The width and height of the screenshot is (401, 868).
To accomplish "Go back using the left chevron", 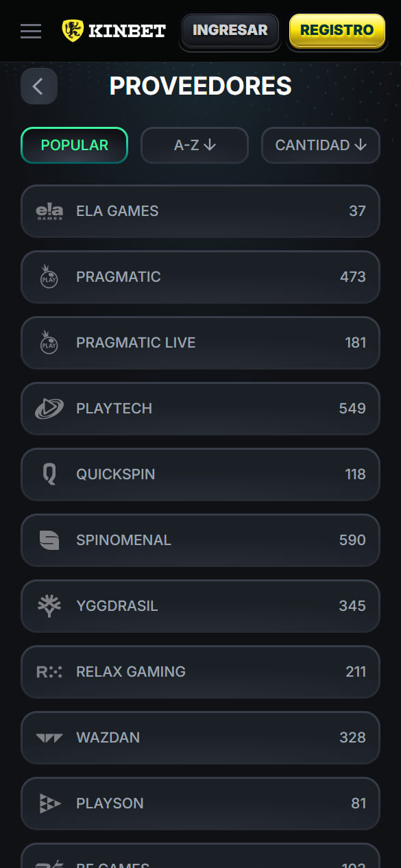I will [x=39, y=86].
